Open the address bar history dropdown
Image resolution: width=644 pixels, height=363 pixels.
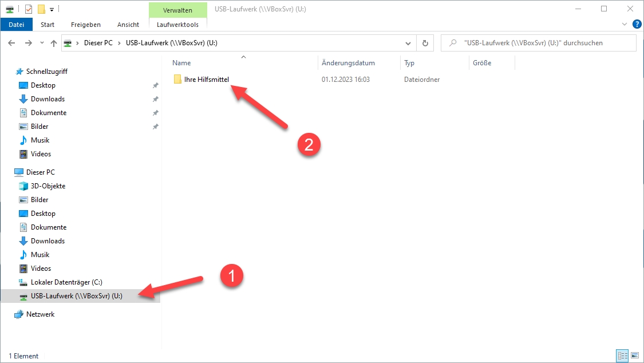(x=408, y=43)
